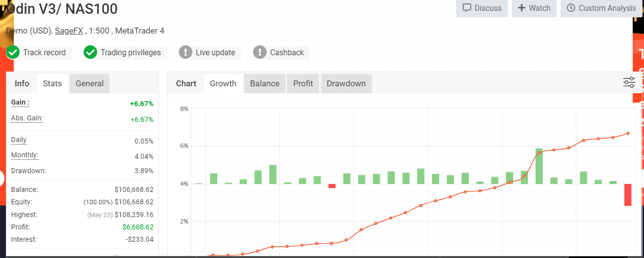Switch to the General tab
Viewport: 644px width, 258px height.
(89, 83)
